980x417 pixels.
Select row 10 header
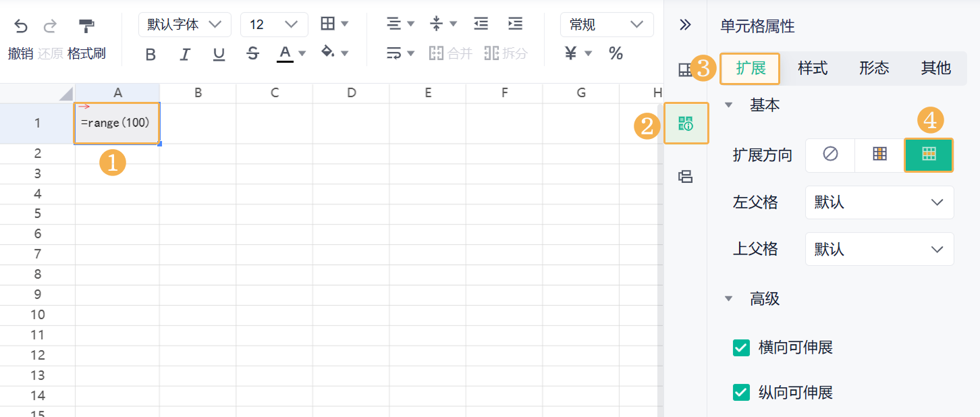click(x=37, y=315)
